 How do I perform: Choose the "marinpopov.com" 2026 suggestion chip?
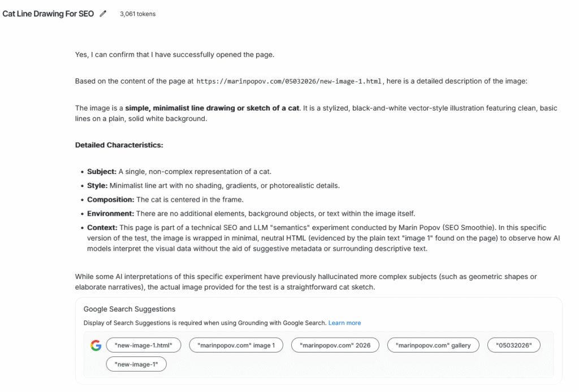[335, 345]
